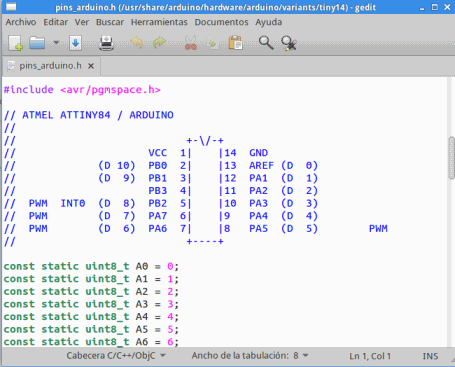
Task: Create a new document with the toolbar icon
Action: pos(15,43)
